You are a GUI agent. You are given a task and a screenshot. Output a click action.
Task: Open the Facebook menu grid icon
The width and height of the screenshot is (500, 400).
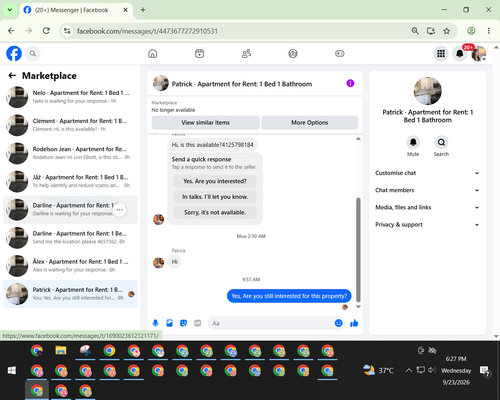[x=441, y=53]
